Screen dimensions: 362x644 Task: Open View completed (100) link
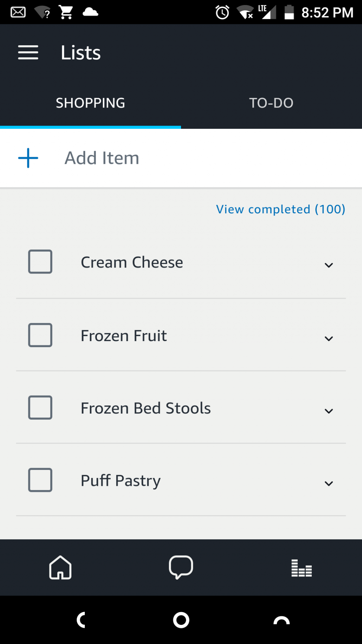coord(281,209)
